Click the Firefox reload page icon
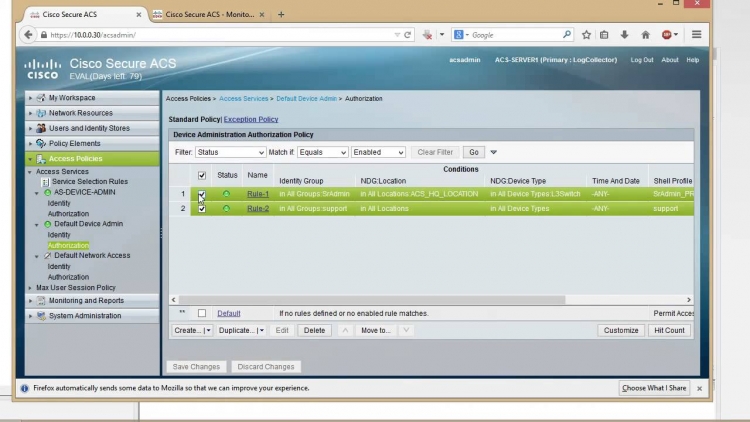 [x=408, y=35]
